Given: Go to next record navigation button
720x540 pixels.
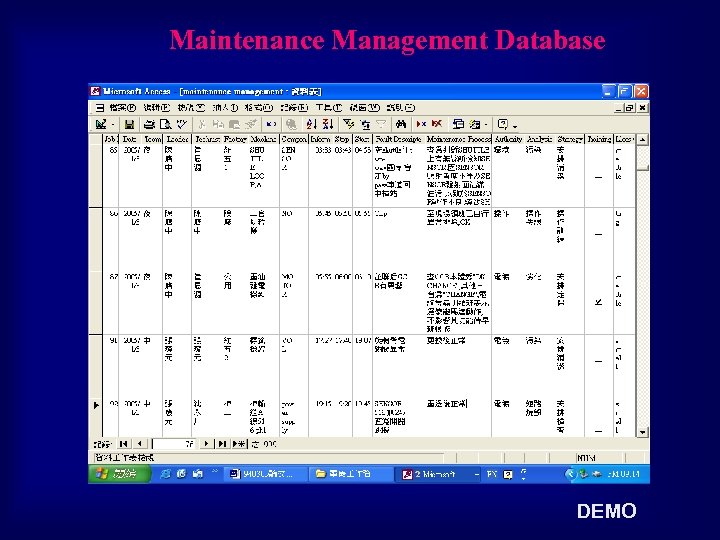Looking at the screenshot, I should pyautogui.click(x=206, y=444).
